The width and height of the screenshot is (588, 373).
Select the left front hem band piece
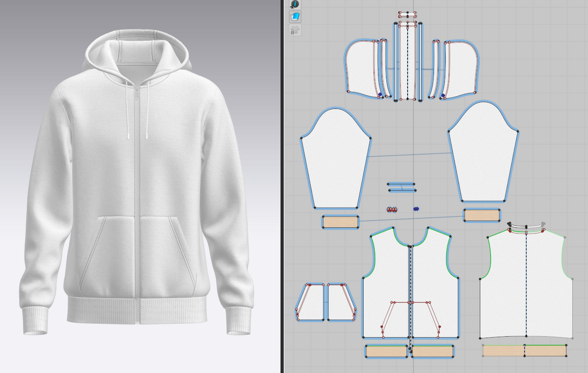click(387, 351)
